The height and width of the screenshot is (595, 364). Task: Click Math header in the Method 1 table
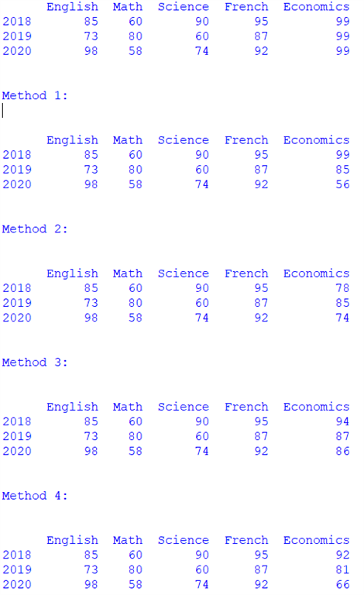(x=127, y=140)
